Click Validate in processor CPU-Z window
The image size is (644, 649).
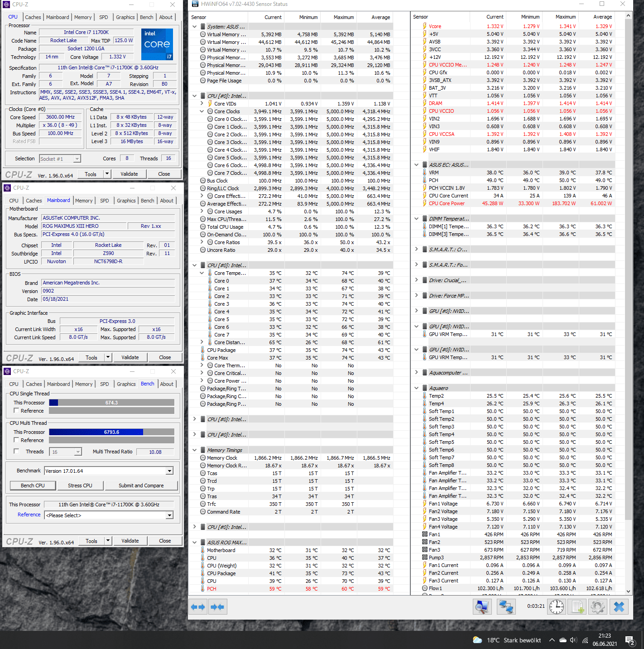click(x=129, y=174)
